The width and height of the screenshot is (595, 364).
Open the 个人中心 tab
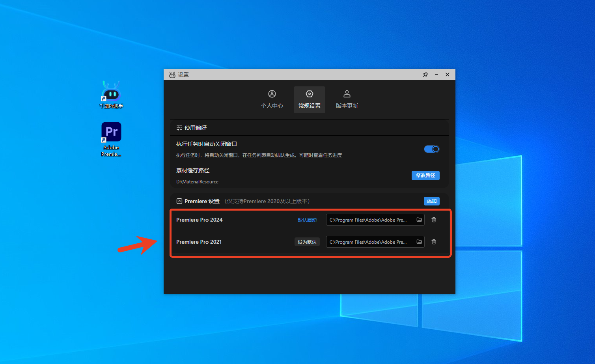pyautogui.click(x=272, y=99)
